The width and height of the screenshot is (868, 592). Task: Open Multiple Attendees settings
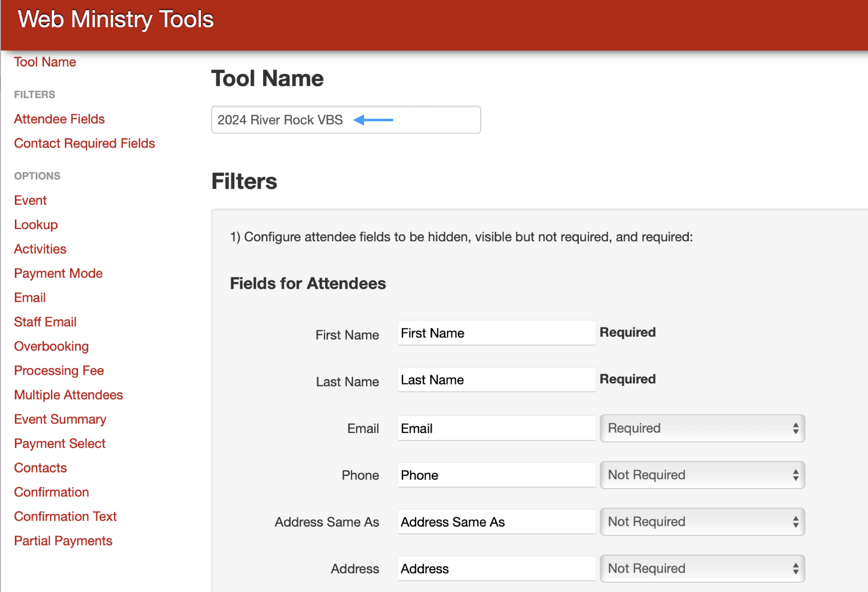68,395
